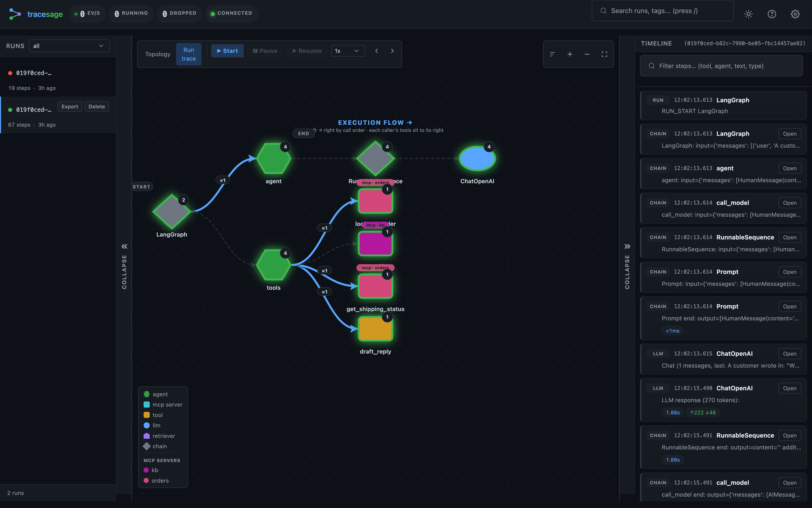Start the trace playback
Screen dimensions: 812x508
click(227, 51)
